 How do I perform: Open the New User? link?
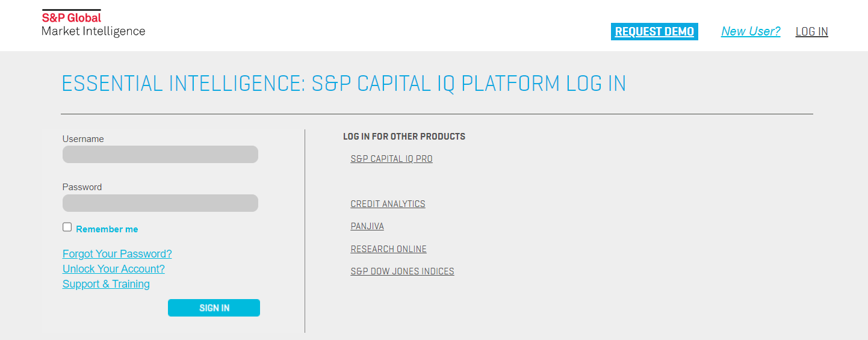(x=751, y=32)
